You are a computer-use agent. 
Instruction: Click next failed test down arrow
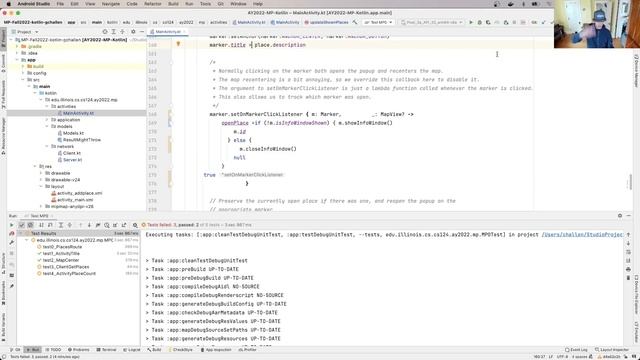tap(89, 225)
